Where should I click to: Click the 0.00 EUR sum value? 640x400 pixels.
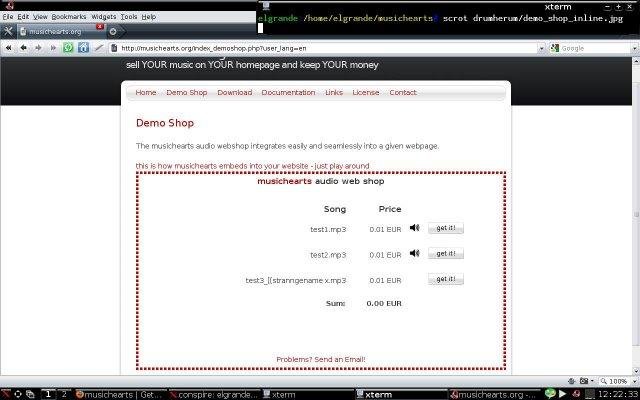point(384,304)
